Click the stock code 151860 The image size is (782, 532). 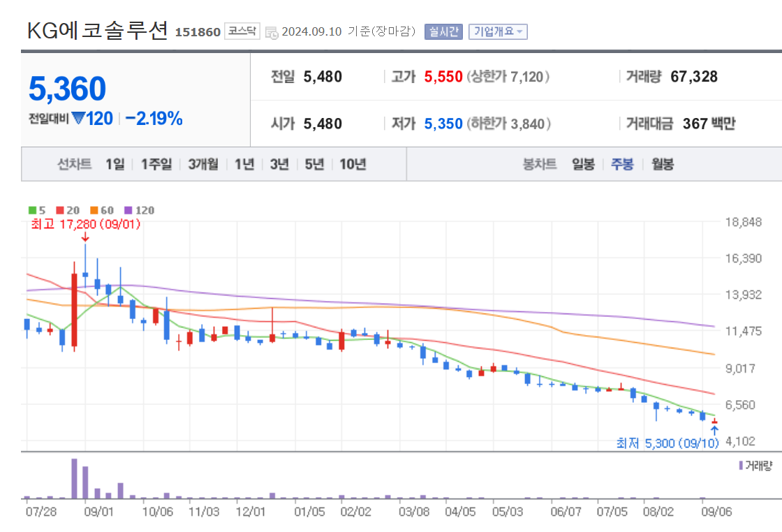[198, 32]
